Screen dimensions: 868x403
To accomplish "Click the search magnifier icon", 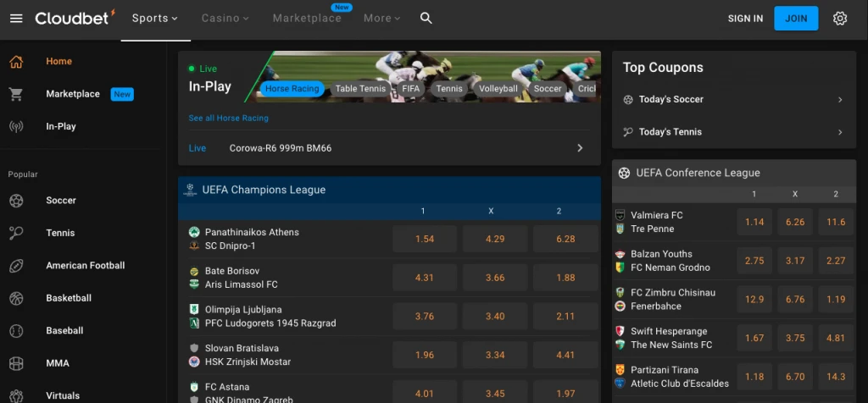I will (426, 19).
